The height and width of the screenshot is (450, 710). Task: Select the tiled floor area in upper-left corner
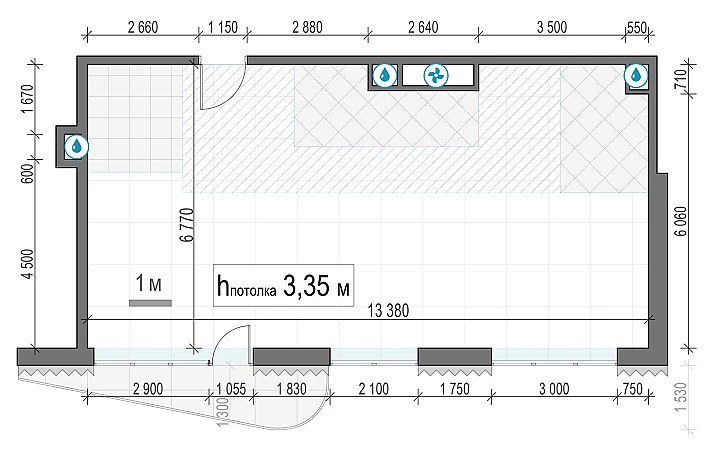tap(138, 115)
